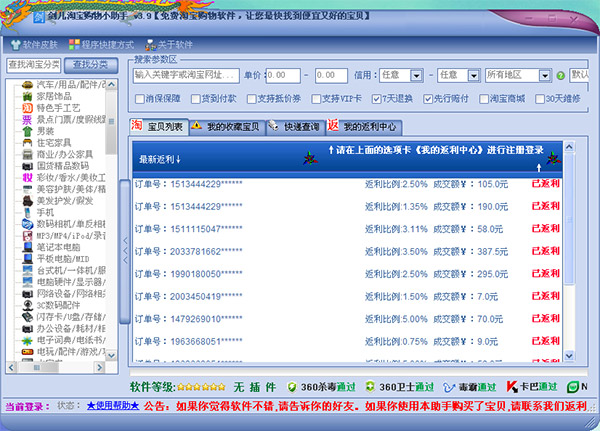The image size is (600, 431).
Task: Focus the keyword or Taobao URL input
Action: coord(186,75)
